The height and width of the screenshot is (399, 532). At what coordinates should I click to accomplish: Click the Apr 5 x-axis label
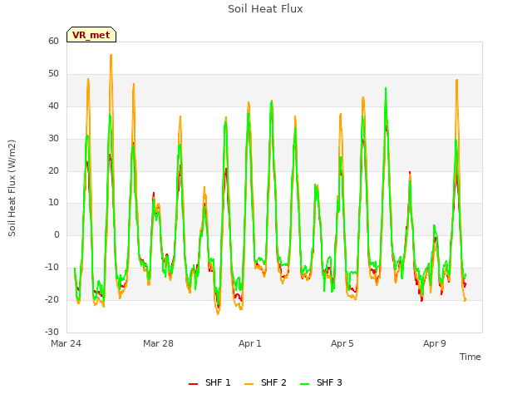coord(342,343)
